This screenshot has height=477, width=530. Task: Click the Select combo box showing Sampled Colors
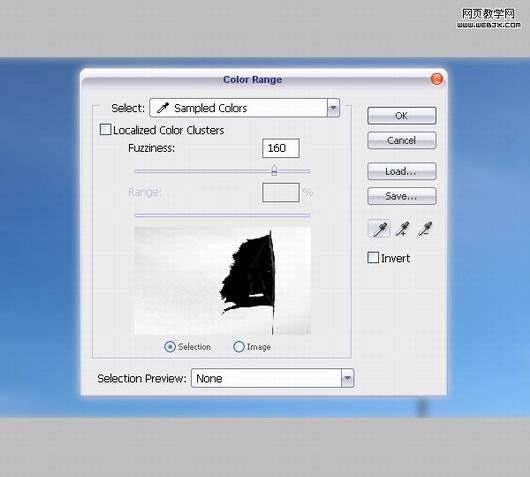(244, 108)
